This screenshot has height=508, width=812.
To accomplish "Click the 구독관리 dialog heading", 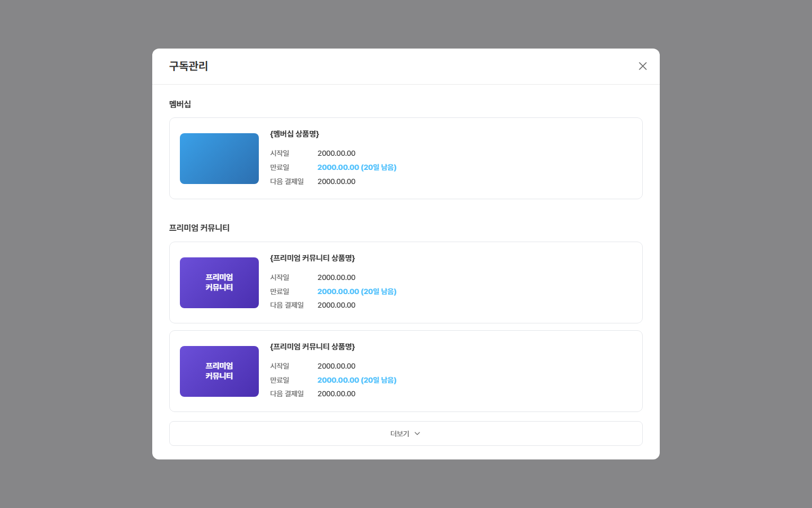I will [x=188, y=66].
